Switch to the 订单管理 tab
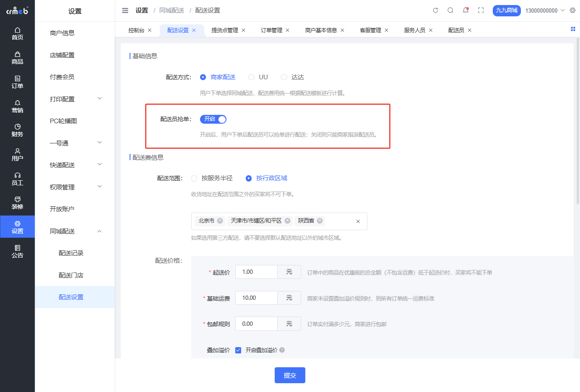This screenshot has height=392, width=580. pyautogui.click(x=271, y=30)
